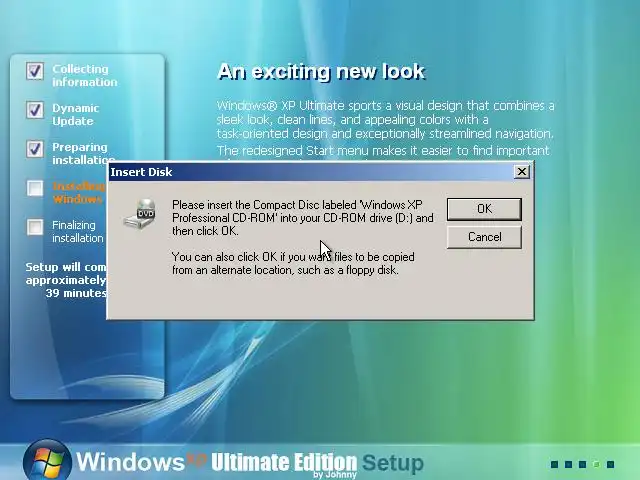Click the Collecting information checkbox

(x=35, y=71)
